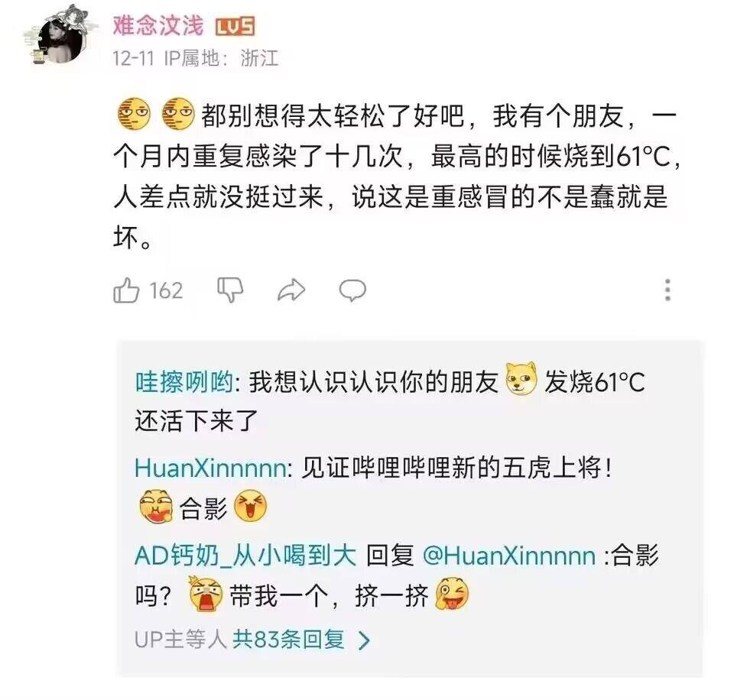
Task: Tap the doge emoji in 哇擦咧哟's reply
Action: (521, 378)
